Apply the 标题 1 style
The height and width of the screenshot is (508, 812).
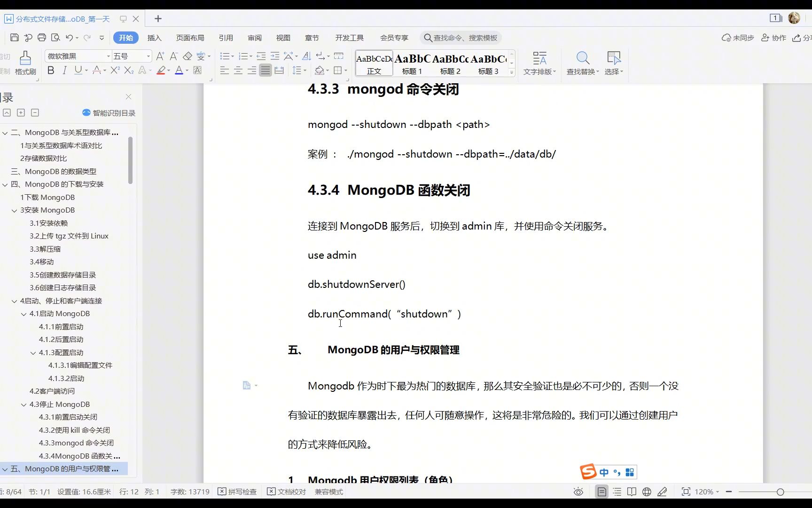[x=412, y=63]
